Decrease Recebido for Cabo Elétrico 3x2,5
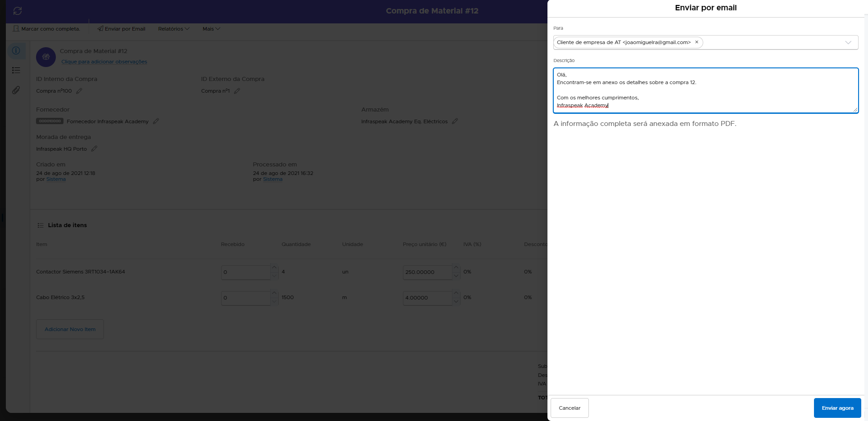Image resolution: width=868 pixels, height=421 pixels. coord(274,302)
